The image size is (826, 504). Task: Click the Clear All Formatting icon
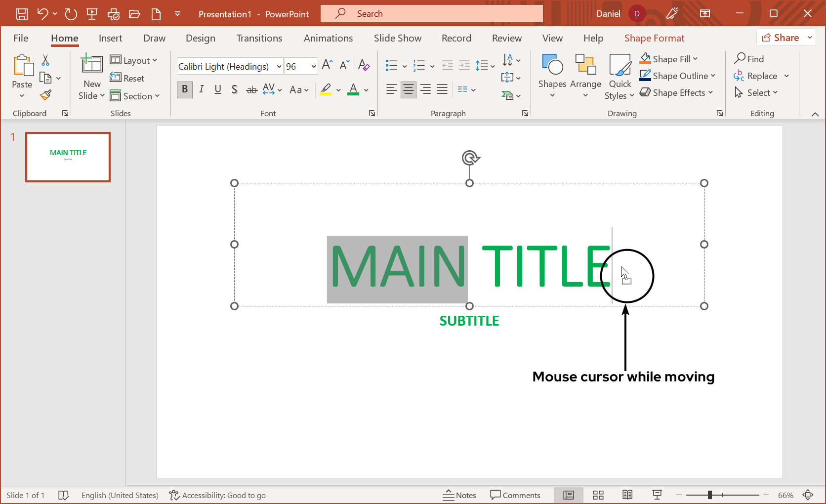364,65
